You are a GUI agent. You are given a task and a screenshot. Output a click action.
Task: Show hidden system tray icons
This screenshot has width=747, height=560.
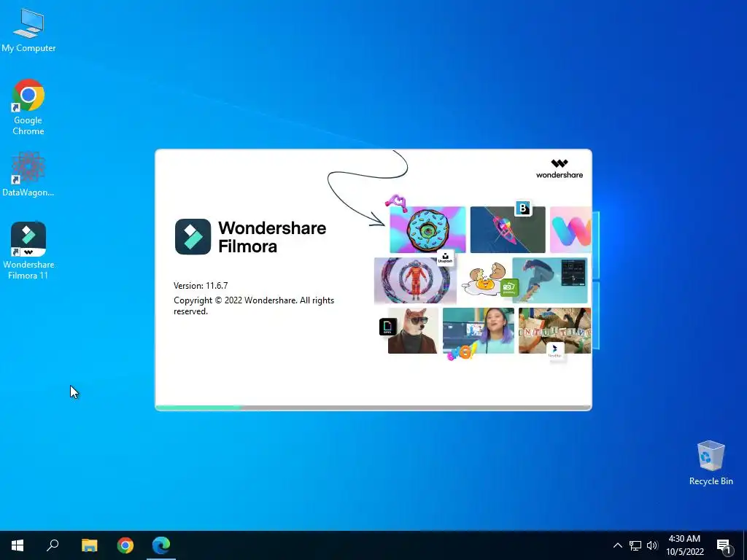click(617, 545)
